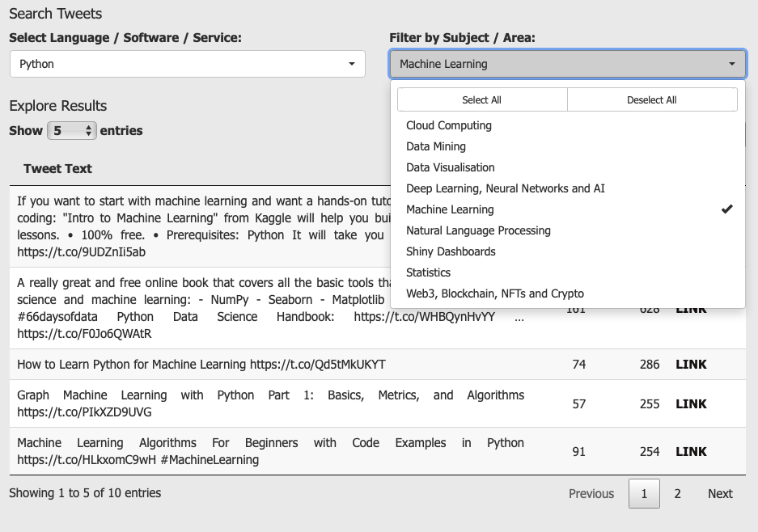The width and height of the screenshot is (758, 532).
Task: Select the Natural Language Processing subject
Action: 477,230
